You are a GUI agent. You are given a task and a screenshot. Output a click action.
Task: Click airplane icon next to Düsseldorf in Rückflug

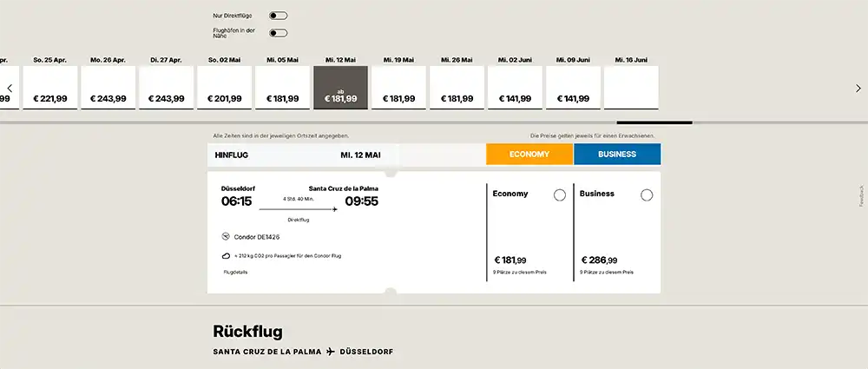pyautogui.click(x=331, y=352)
